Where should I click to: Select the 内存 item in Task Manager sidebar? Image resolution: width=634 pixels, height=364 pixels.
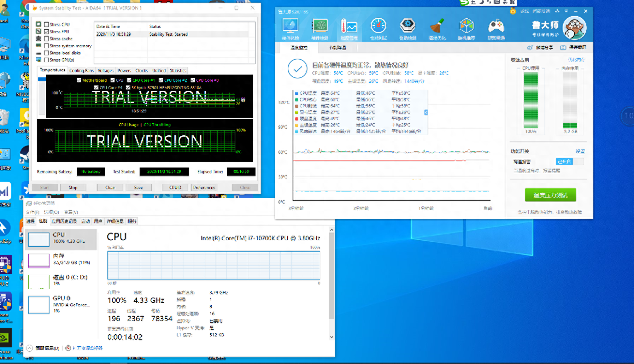click(61, 261)
